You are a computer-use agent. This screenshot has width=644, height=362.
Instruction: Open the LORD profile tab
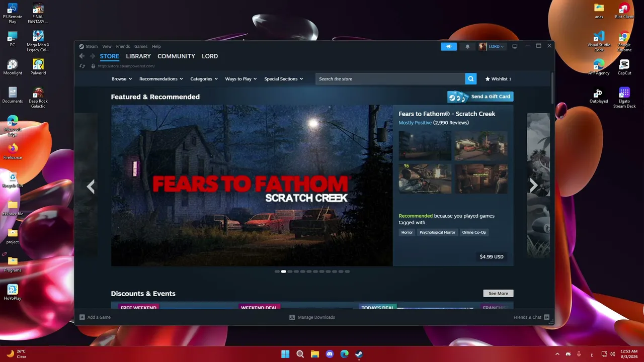coord(210,56)
